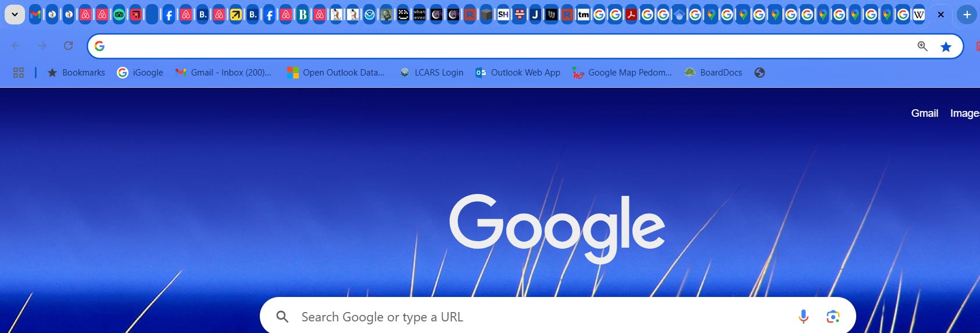Switch to the yellow arrow favicon tab
The image size is (980, 333).
click(x=236, y=15)
